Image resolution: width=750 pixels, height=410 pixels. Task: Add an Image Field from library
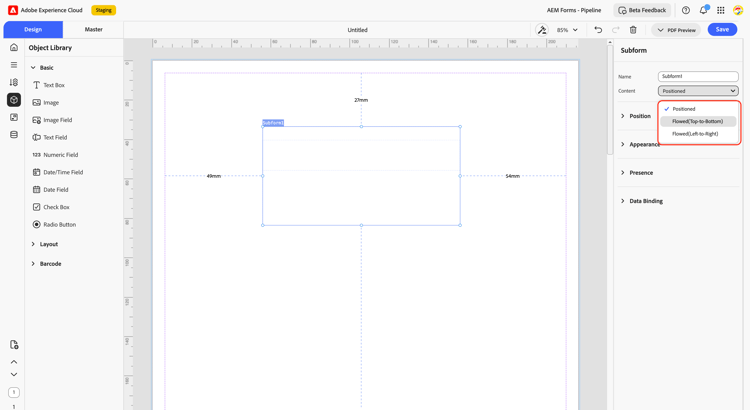(53, 120)
